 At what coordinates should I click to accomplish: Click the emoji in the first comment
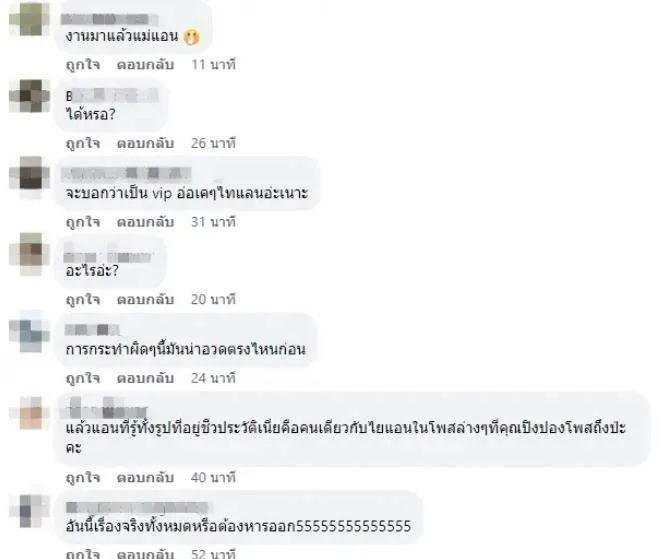(192, 37)
